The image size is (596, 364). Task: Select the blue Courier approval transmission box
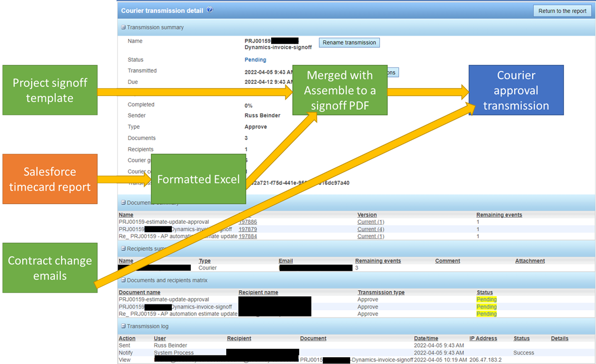516,90
